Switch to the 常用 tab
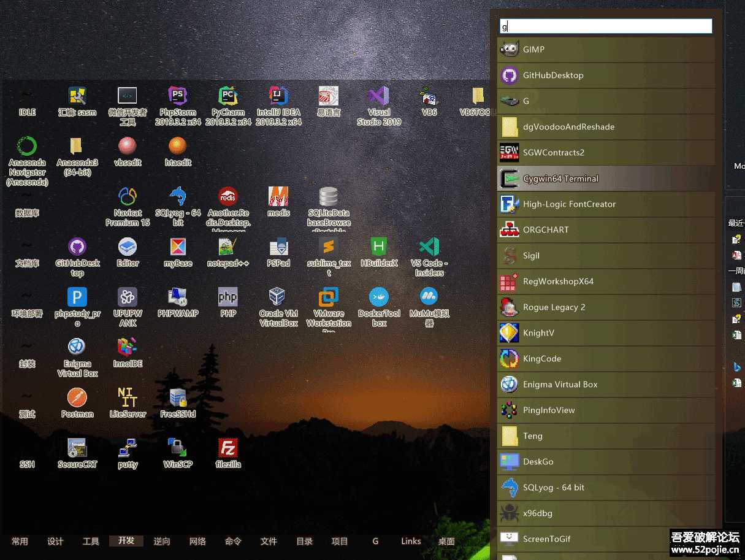Viewport: 745px width, 560px height. (x=20, y=541)
